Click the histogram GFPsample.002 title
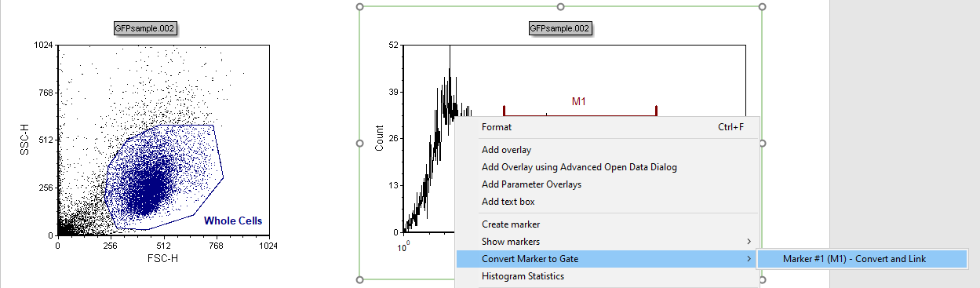The width and height of the screenshot is (980, 288). pyautogui.click(x=560, y=28)
